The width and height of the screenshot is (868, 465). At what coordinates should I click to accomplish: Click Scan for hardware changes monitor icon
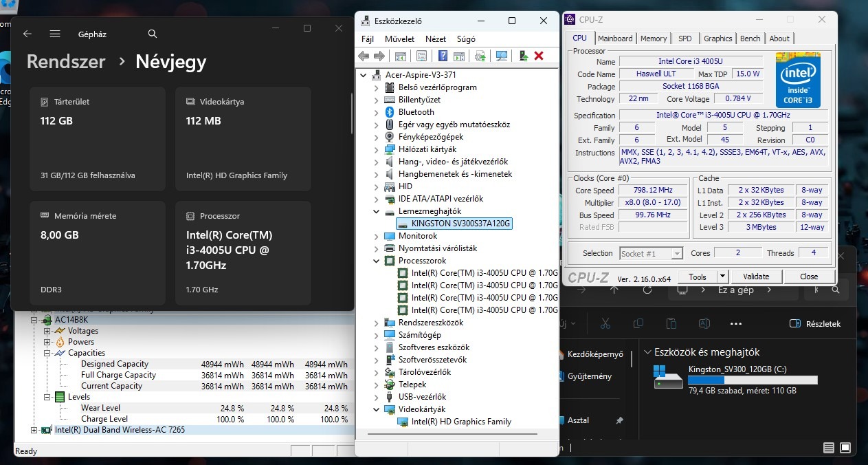tap(502, 56)
